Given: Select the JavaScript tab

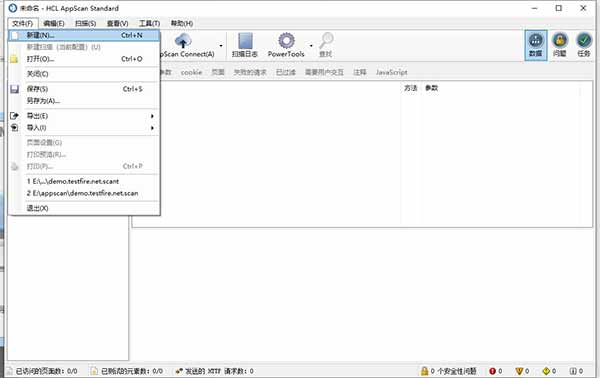Looking at the screenshot, I should tap(391, 72).
